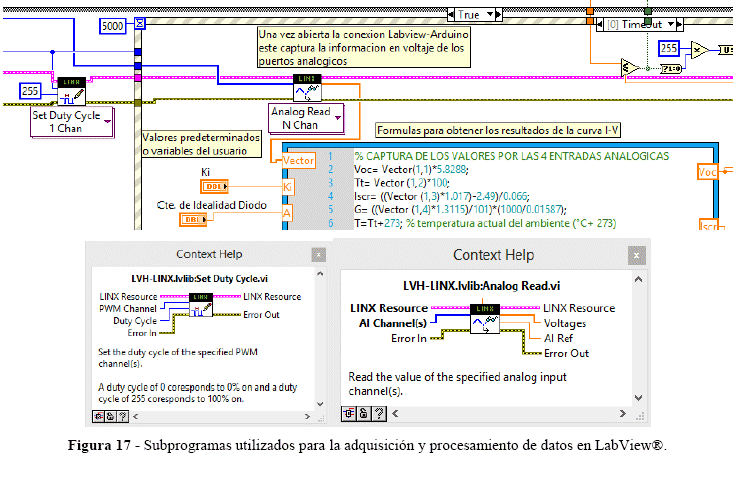Click the 'PWM Channel' label in Set Duty Cycle help
This screenshot has width=744, height=477.
pyautogui.click(x=128, y=309)
